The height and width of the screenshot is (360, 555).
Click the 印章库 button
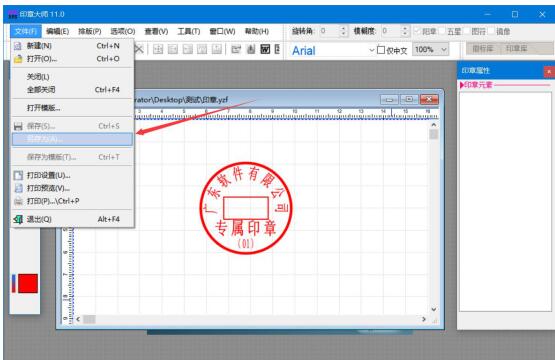516,48
